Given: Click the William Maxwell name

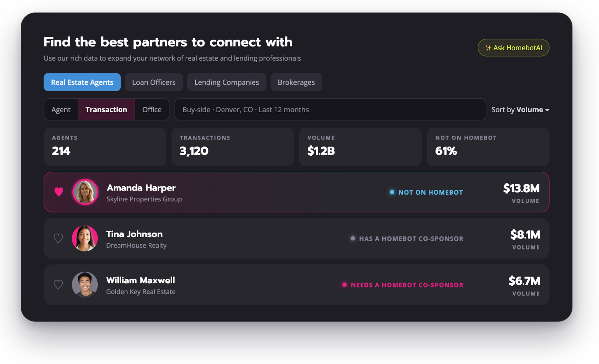Looking at the screenshot, I should [x=141, y=280].
